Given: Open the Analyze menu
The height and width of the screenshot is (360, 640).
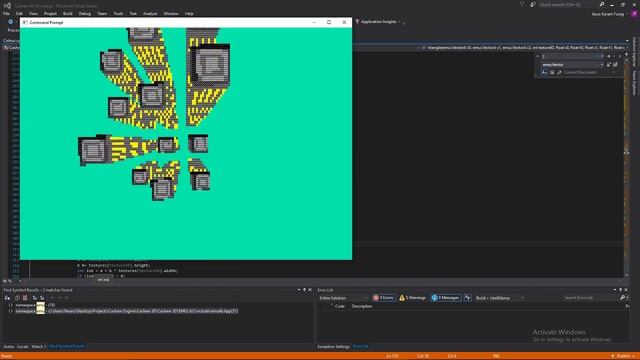Looking at the screenshot, I should pyautogui.click(x=150, y=13).
